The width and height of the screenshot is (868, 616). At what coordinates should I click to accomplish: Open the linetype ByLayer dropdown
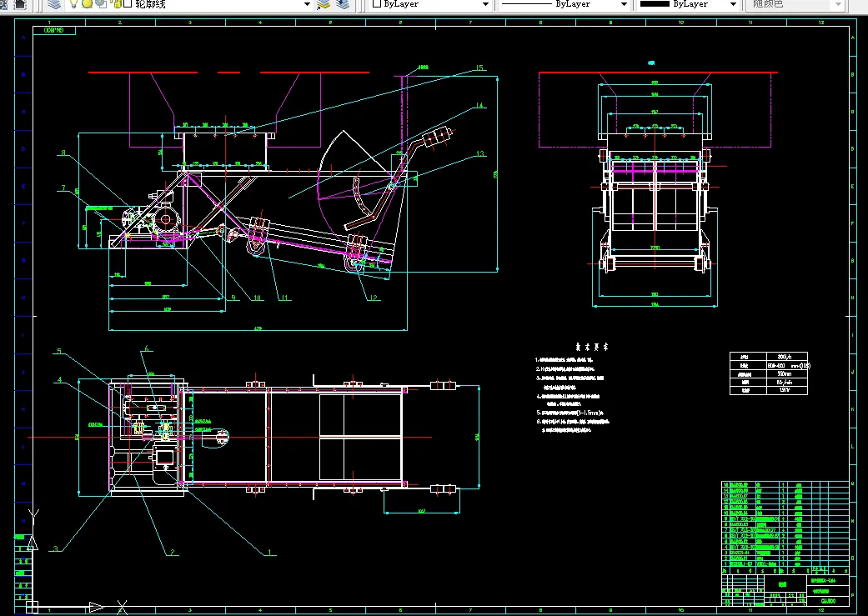[624, 4]
